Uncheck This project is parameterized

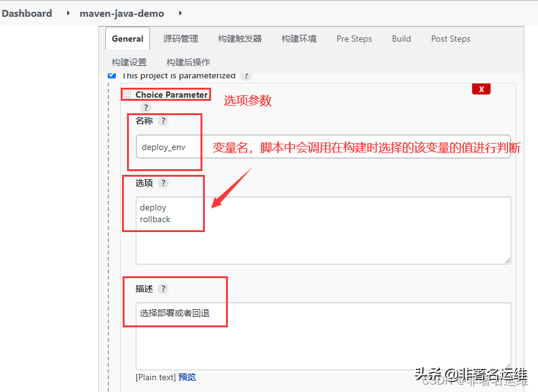111,75
